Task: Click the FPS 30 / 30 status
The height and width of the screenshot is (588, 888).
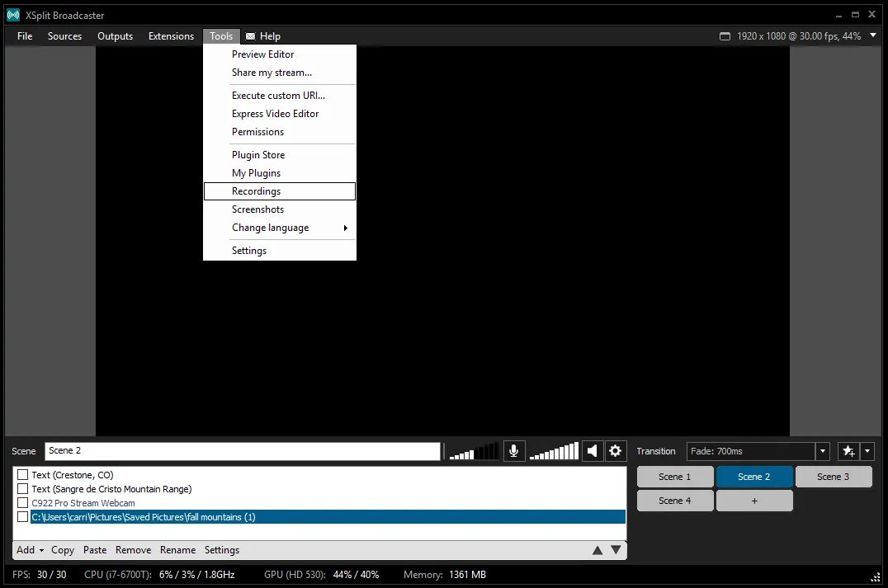Action: point(39,575)
